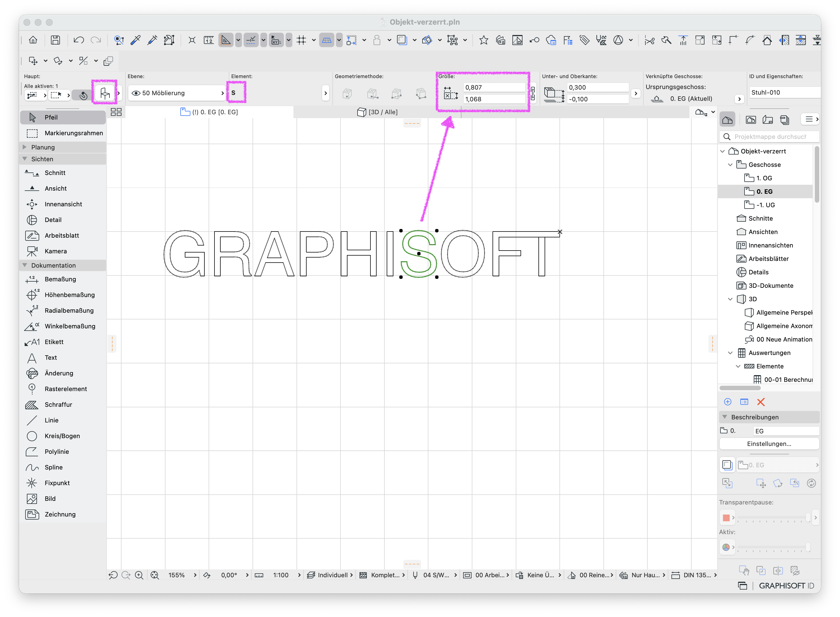Viewport: 840px width, 617px height.
Task: Select the Innenansicht tool
Action: (x=63, y=204)
